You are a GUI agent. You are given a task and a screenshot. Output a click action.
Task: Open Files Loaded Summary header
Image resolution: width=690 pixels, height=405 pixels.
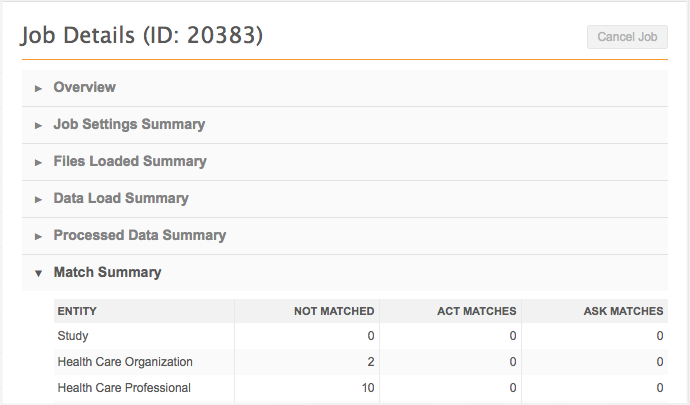(x=130, y=162)
